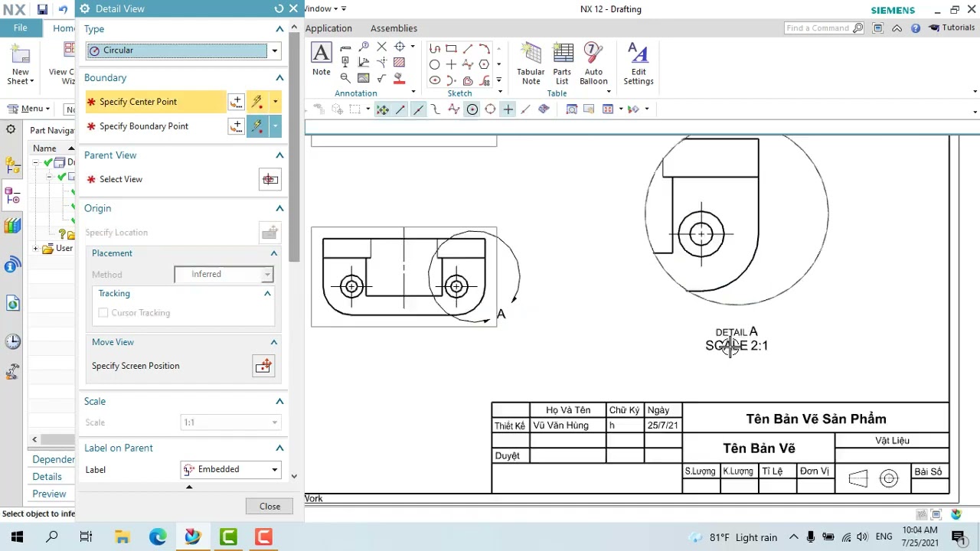The width and height of the screenshot is (980, 551).
Task: Open the History clock sidebar tab
Action: point(11,341)
